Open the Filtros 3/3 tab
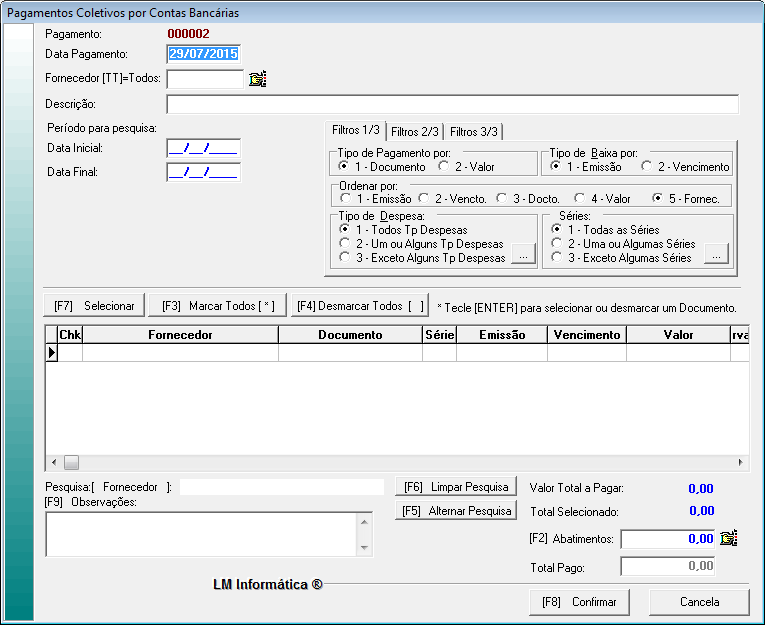Screen dimensions: 765x625 [x=472, y=132]
